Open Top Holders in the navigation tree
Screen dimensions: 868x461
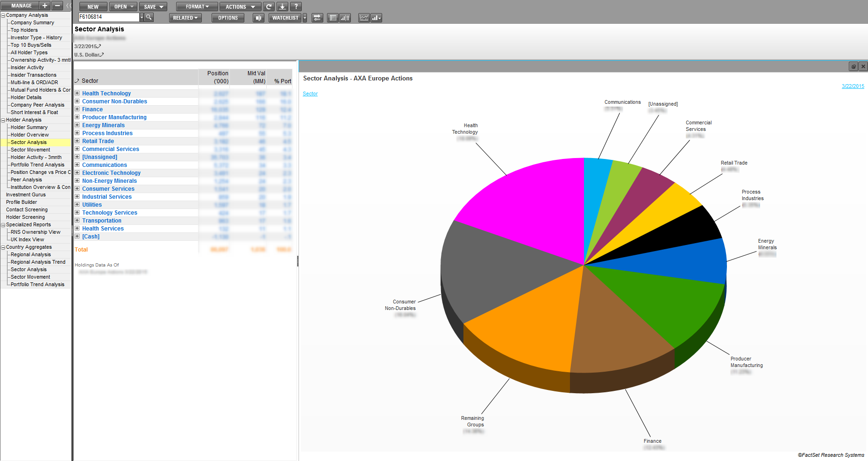24,30
